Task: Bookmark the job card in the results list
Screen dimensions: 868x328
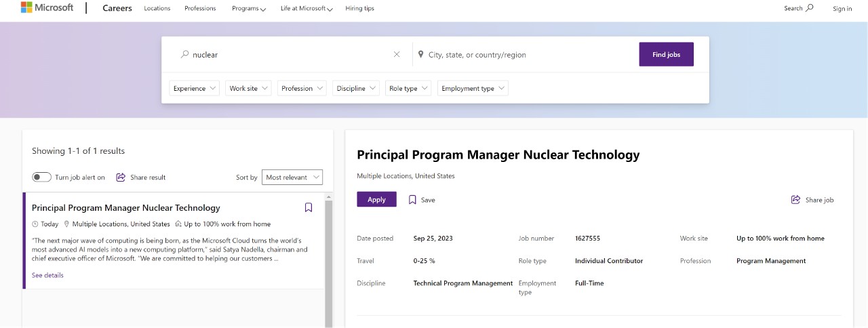Action: pyautogui.click(x=309, y=207)
